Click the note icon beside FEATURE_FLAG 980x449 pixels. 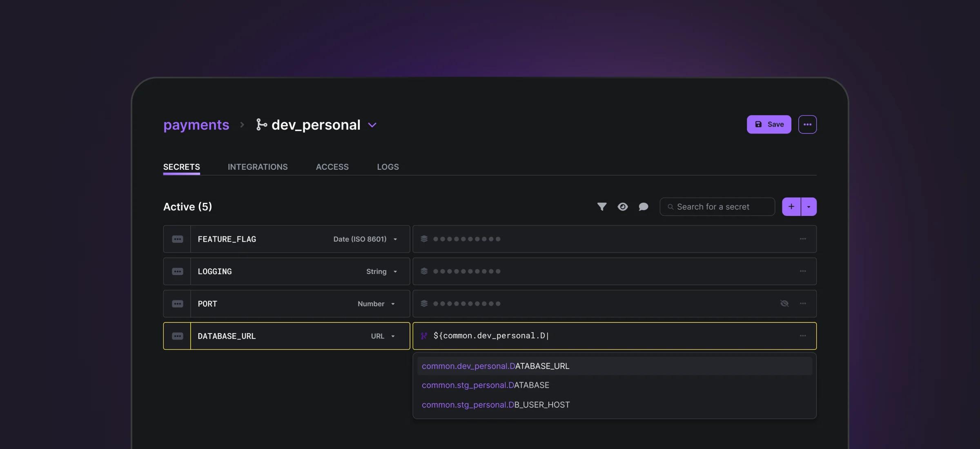(x=177, y=239)
